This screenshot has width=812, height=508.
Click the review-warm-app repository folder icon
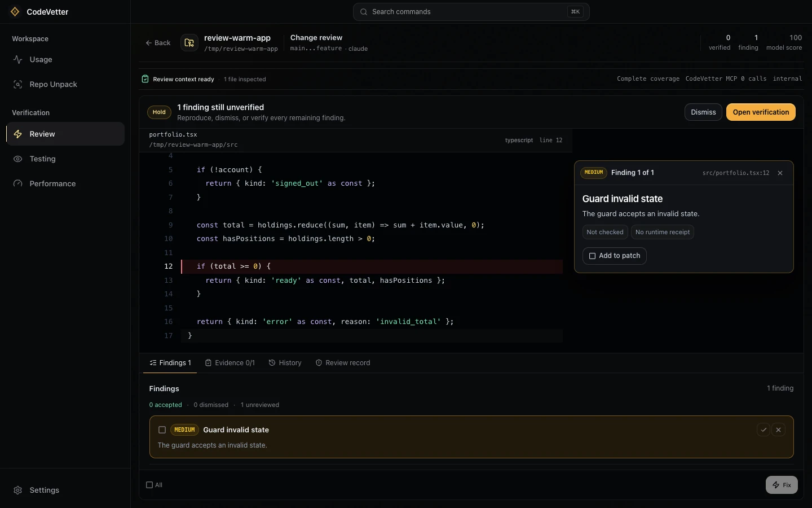pos(189,43)
